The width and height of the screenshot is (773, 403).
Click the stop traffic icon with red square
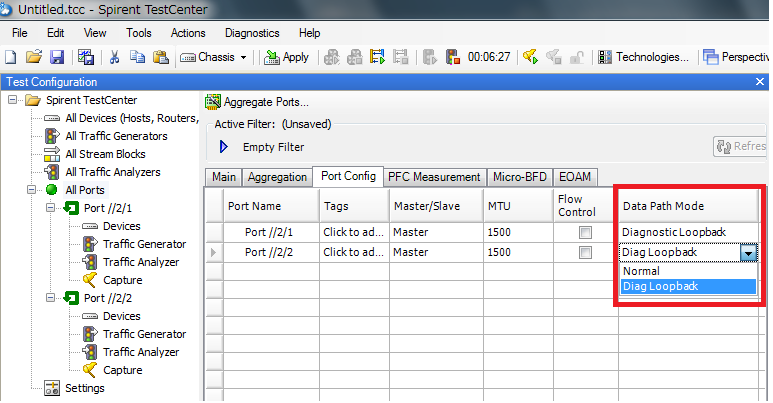coord(453,57)
